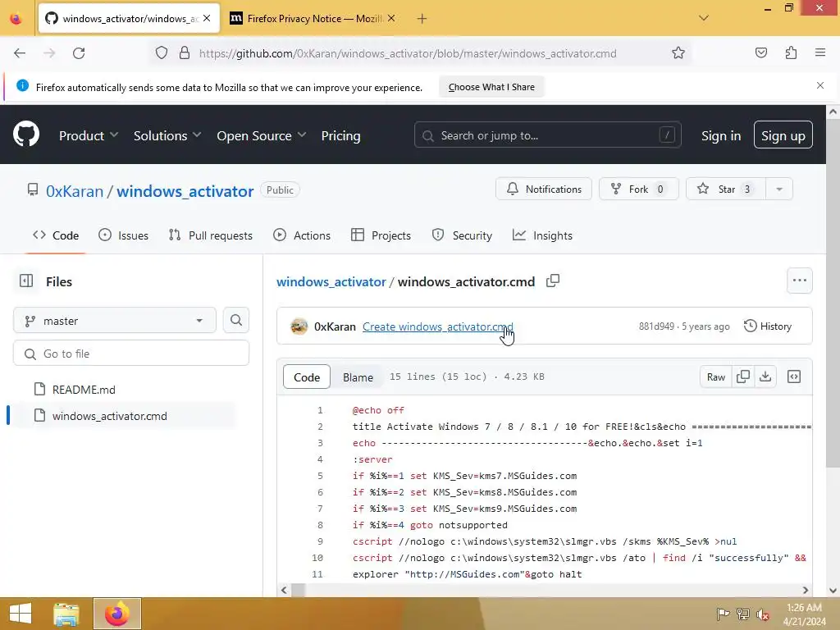This screenshot has height=630, width=840.
Task: Open File Explorer from taskbar
Action: point(66,614)
